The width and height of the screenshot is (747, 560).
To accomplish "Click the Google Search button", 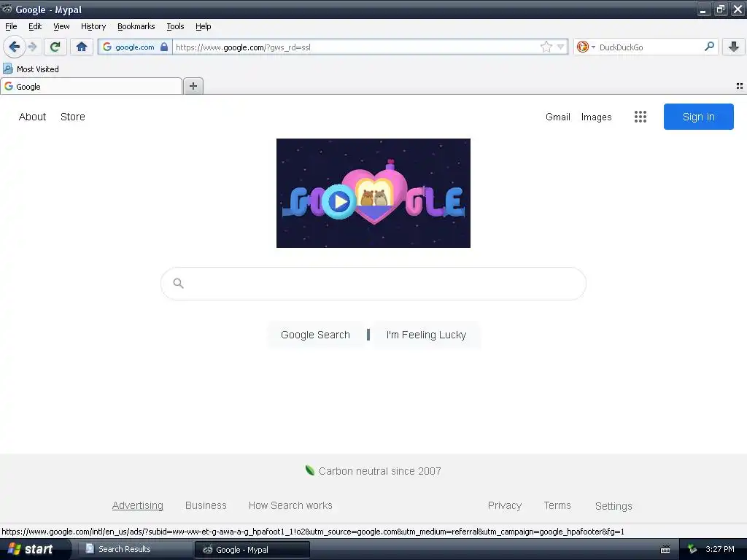I will click(315, 335).
